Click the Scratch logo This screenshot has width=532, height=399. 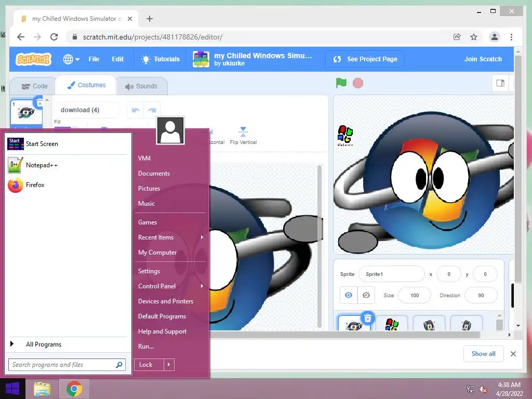coord(33,59)
